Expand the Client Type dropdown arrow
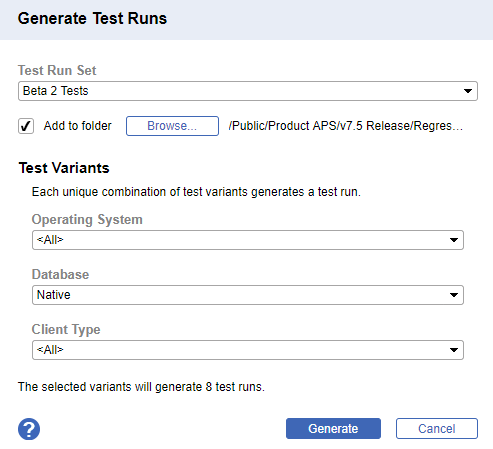Image resolution: width=493 pixels, height=449 pixels. (x=454, y=350)
